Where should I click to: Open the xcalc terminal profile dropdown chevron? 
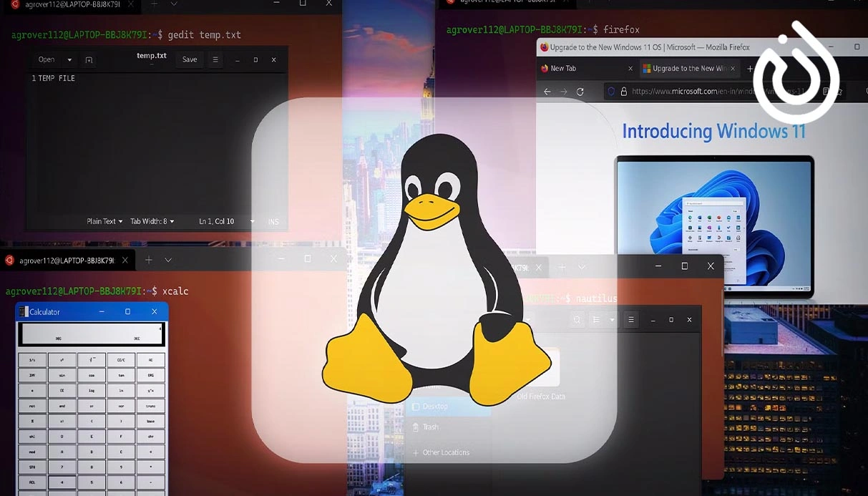pos(168,260)
